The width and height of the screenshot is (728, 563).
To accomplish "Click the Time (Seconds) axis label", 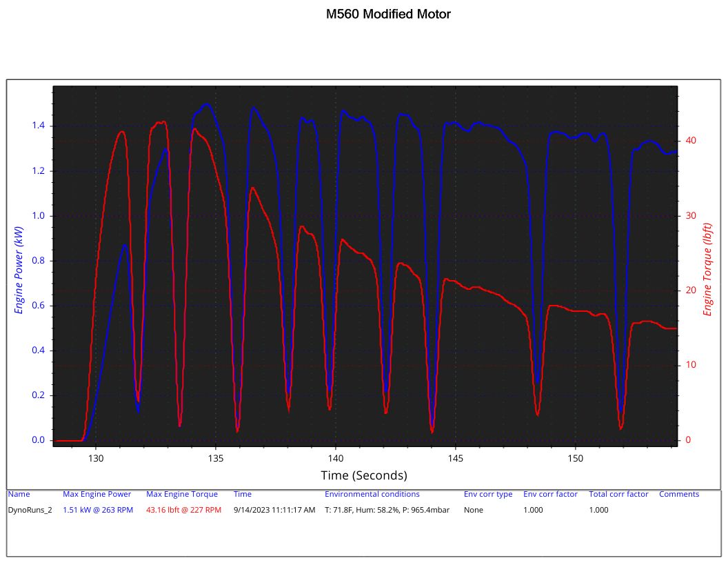I will click(364, 475).
